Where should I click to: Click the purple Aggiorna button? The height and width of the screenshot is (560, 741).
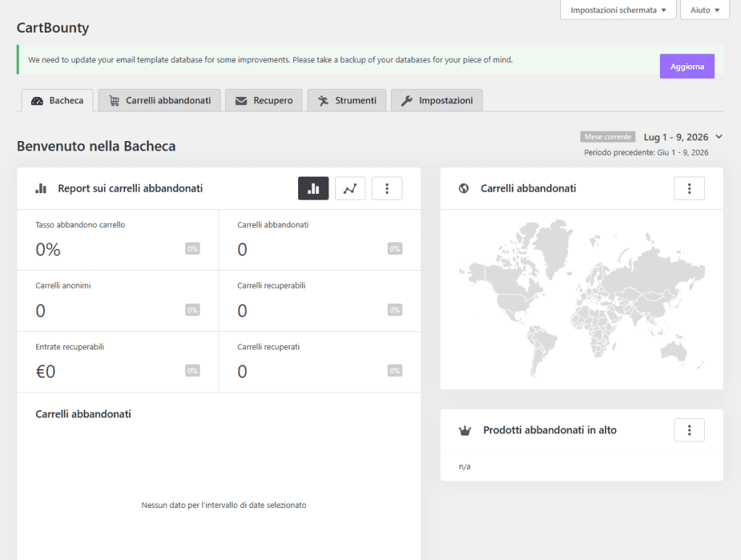pos(687,67)
